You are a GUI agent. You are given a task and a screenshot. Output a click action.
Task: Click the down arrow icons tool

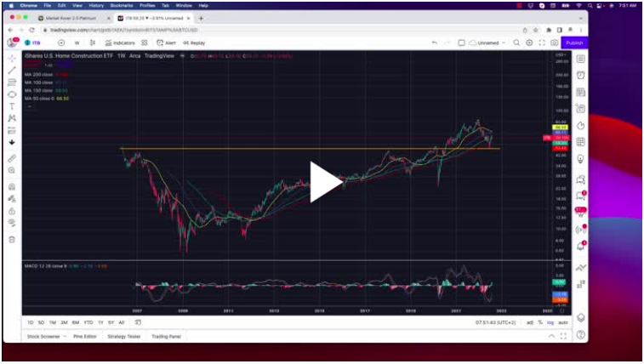coord(12,142)
